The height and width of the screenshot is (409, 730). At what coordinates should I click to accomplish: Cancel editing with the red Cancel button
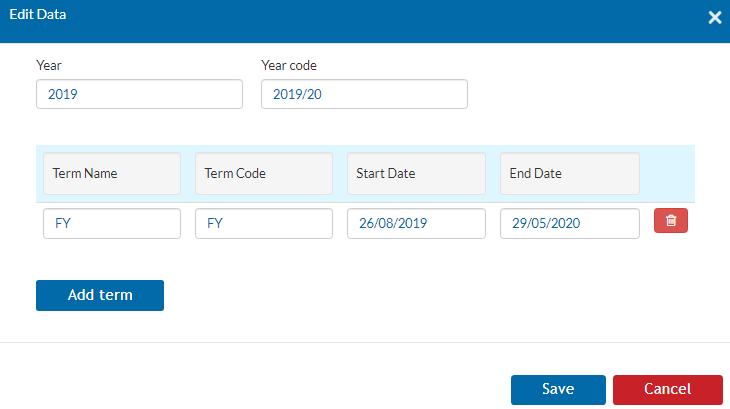[x=668, y=389]
